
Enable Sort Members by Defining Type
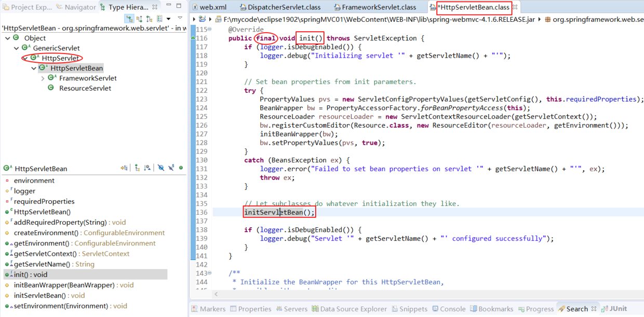click(x=147, y=167)
